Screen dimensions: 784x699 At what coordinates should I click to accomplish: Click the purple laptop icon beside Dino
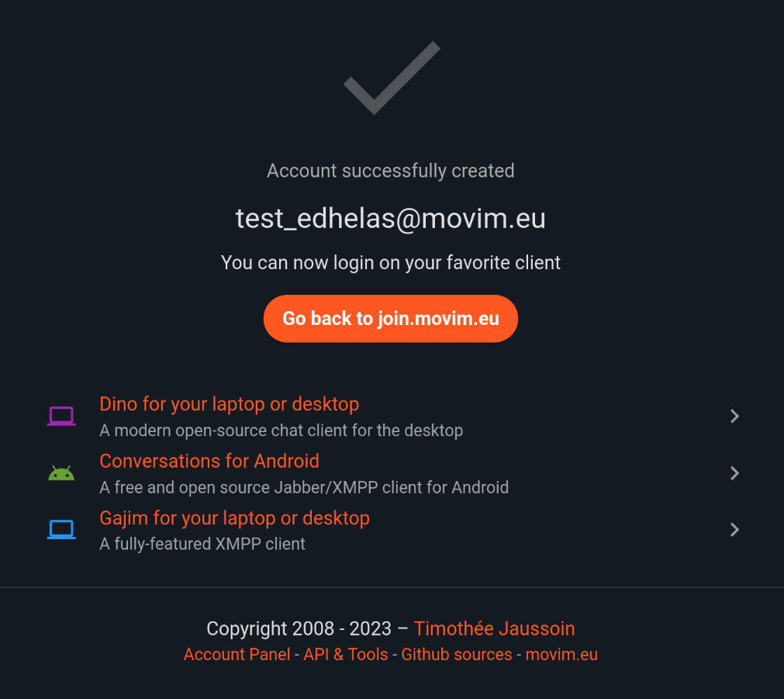click(61, 417)
